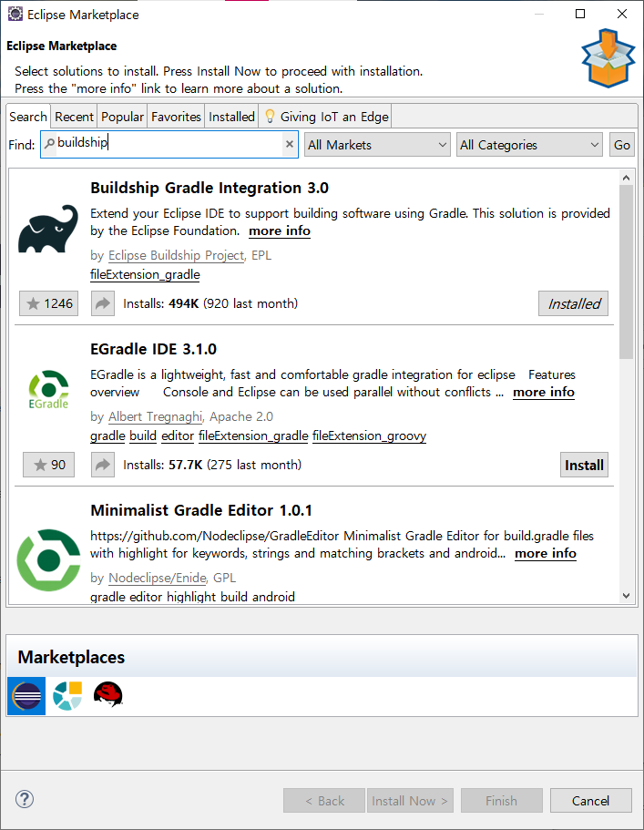
Task: Switch to the Search tab
Action: [x=28, y=117]
